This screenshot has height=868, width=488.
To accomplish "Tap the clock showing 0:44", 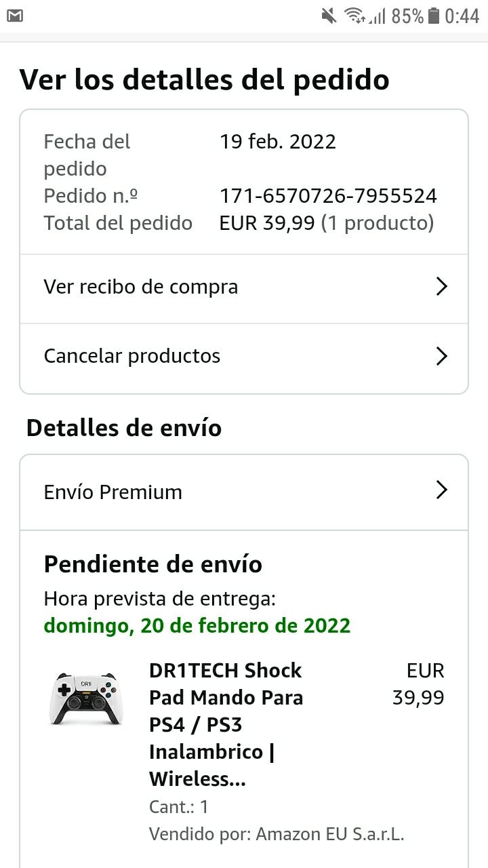I will point(462,16).
